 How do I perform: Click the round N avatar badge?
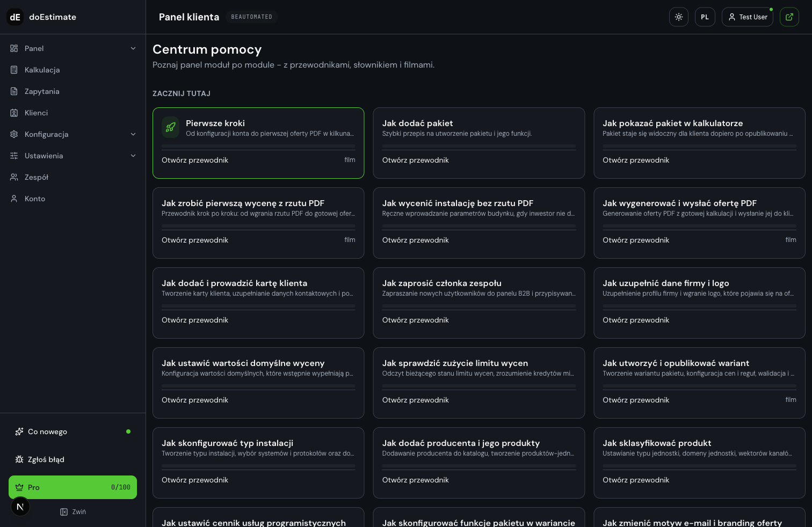pos(20,507)
